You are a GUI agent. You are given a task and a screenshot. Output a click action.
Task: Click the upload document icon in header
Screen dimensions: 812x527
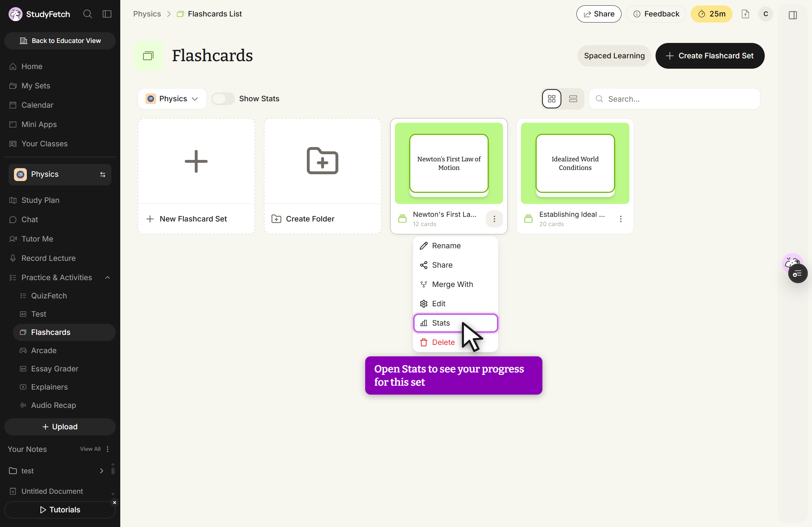point(745,14)
